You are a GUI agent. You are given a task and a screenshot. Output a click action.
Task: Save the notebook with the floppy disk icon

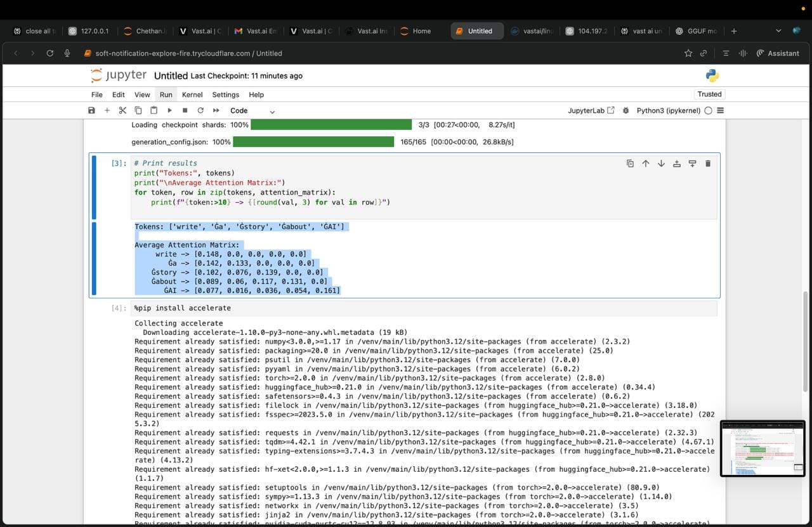click(x=91, y=110)
